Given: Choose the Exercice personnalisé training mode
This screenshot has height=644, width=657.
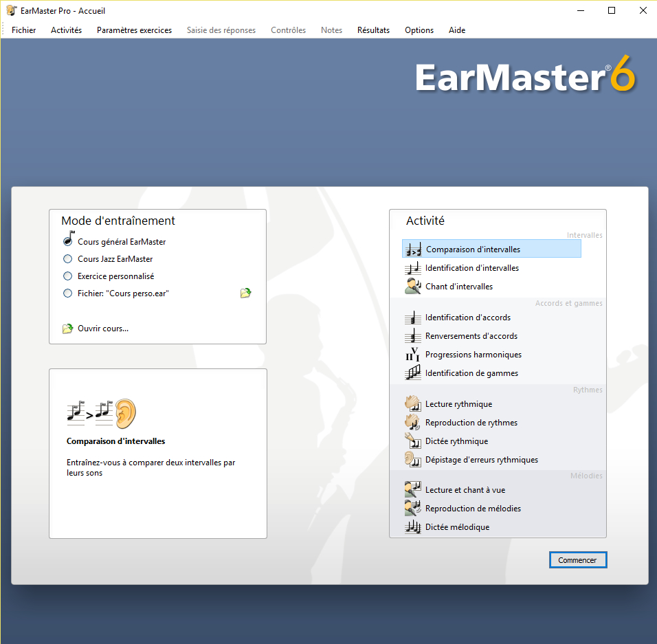Looking at the screenshot, I should [x=67, y=276].
